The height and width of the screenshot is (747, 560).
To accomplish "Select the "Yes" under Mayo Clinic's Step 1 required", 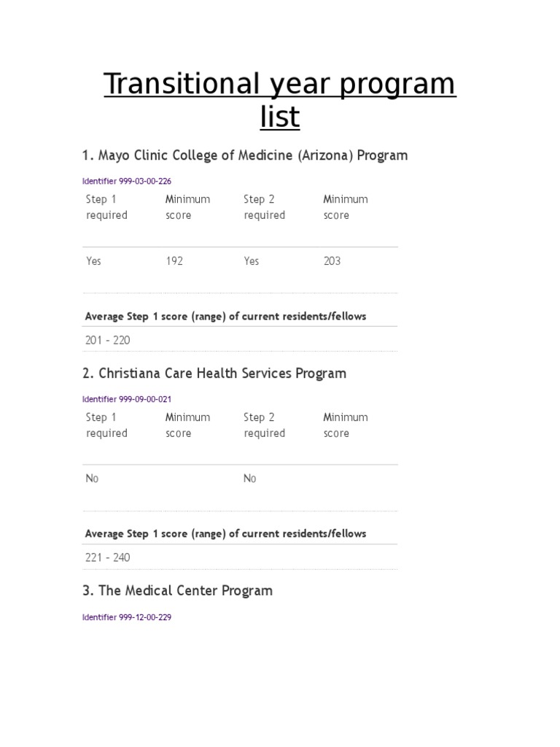I will click(94, 261).
